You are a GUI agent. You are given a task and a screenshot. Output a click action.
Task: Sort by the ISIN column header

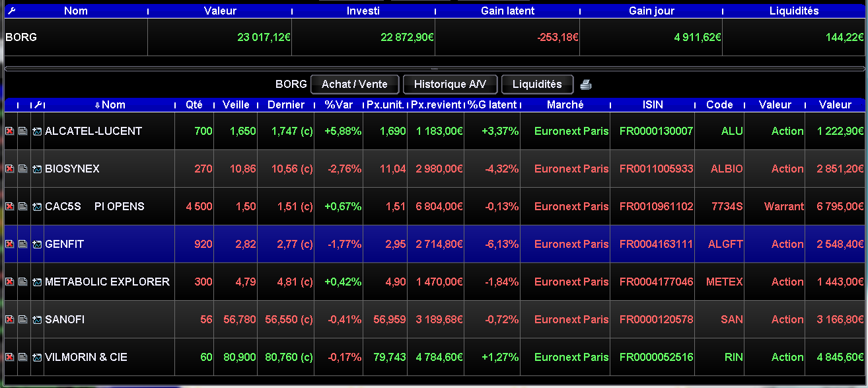click(653, 104)
